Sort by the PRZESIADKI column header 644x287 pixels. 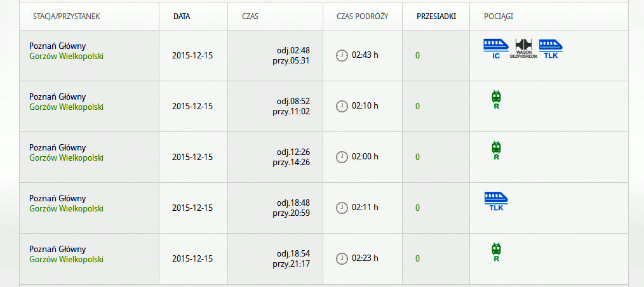pyautogui.click(x=436, y=16)
